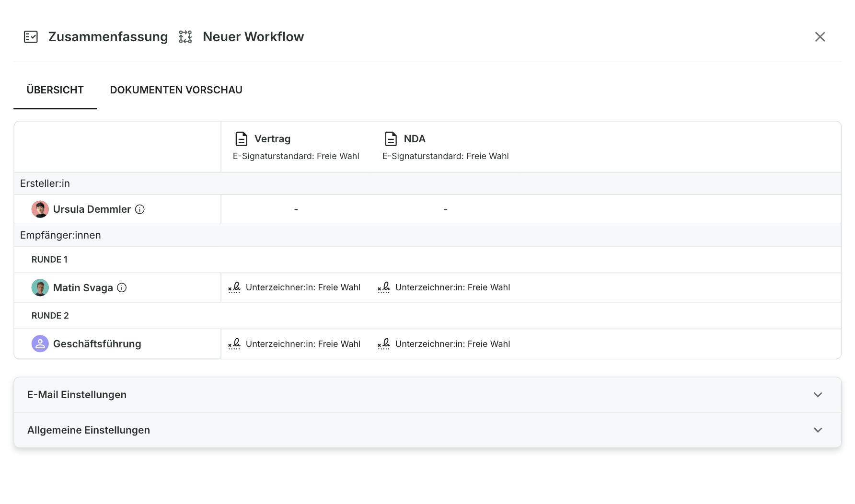Click the NDA document name
855x504 pixels.
pos(415,139)
